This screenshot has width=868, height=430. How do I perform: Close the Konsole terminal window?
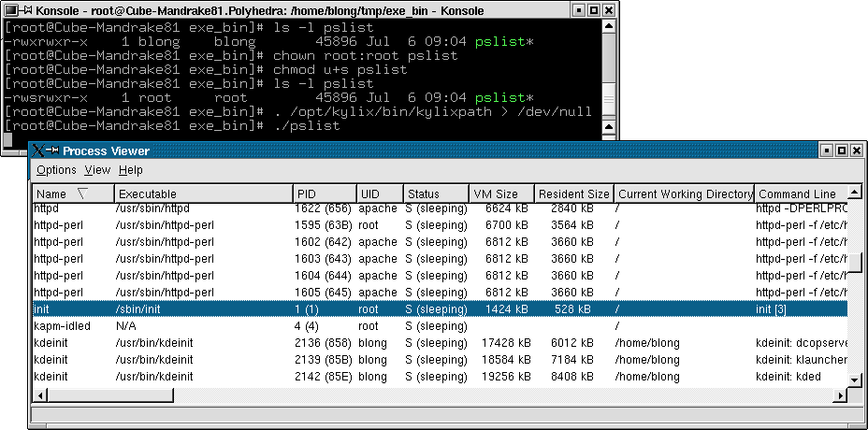(609, 8)
